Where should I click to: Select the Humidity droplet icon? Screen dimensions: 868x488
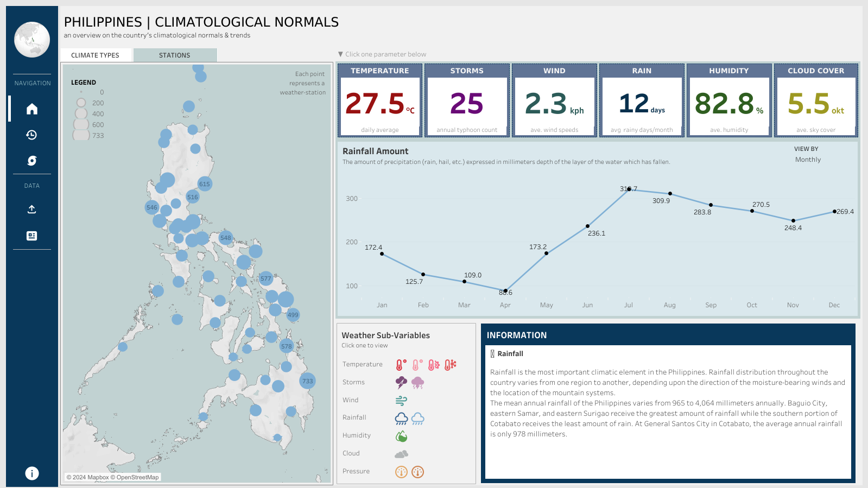point(401,436)
